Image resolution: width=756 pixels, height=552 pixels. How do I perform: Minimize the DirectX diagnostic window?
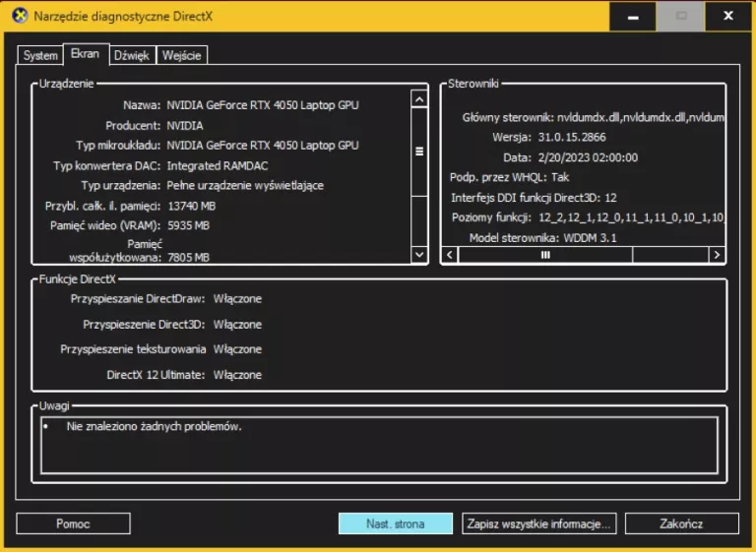click(633, 17)
